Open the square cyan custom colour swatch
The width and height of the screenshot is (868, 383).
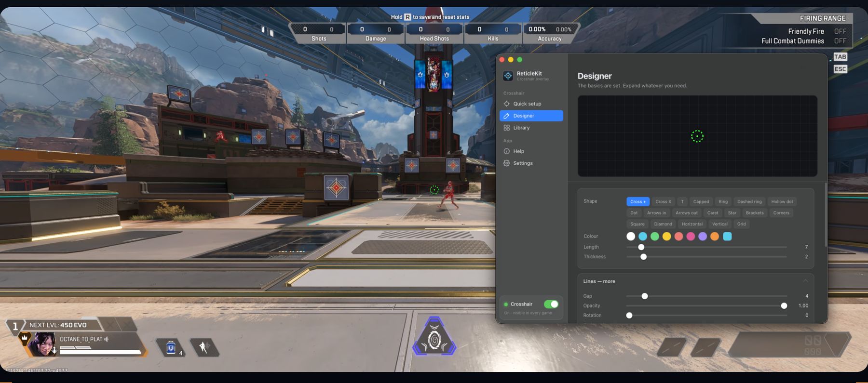[x=727, y=236]
